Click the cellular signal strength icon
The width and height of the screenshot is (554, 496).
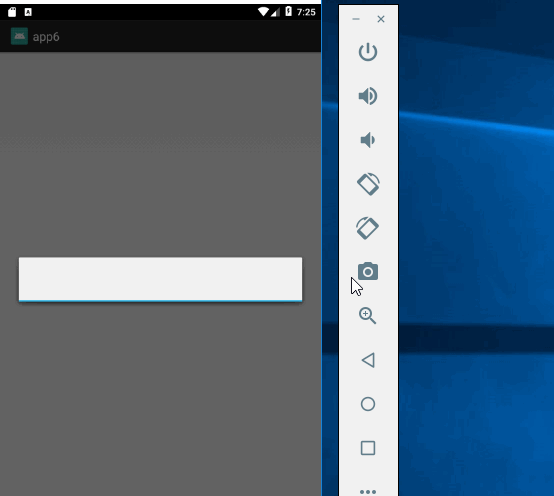276,12
